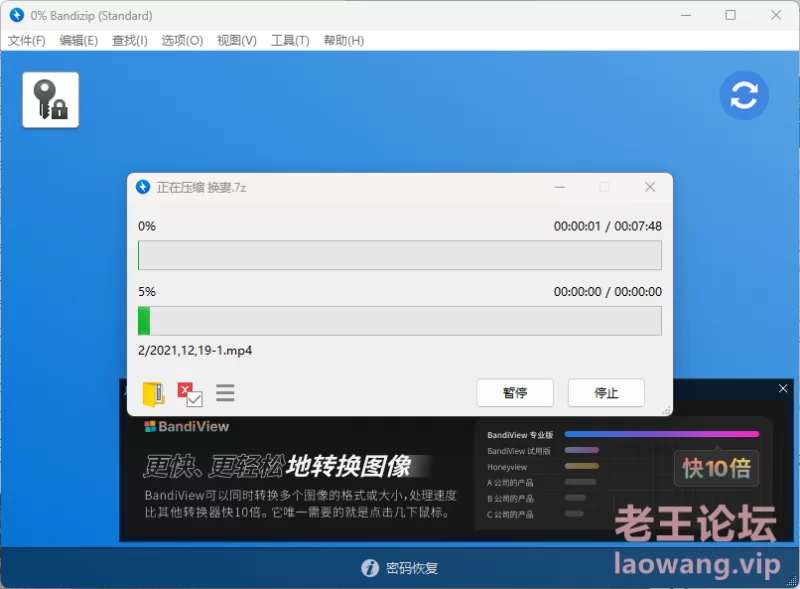Open the 选项(O) menu

182,40
